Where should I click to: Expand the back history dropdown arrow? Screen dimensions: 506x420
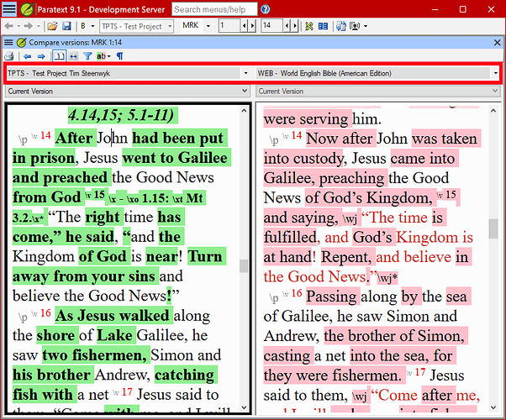tap(18, 26)
